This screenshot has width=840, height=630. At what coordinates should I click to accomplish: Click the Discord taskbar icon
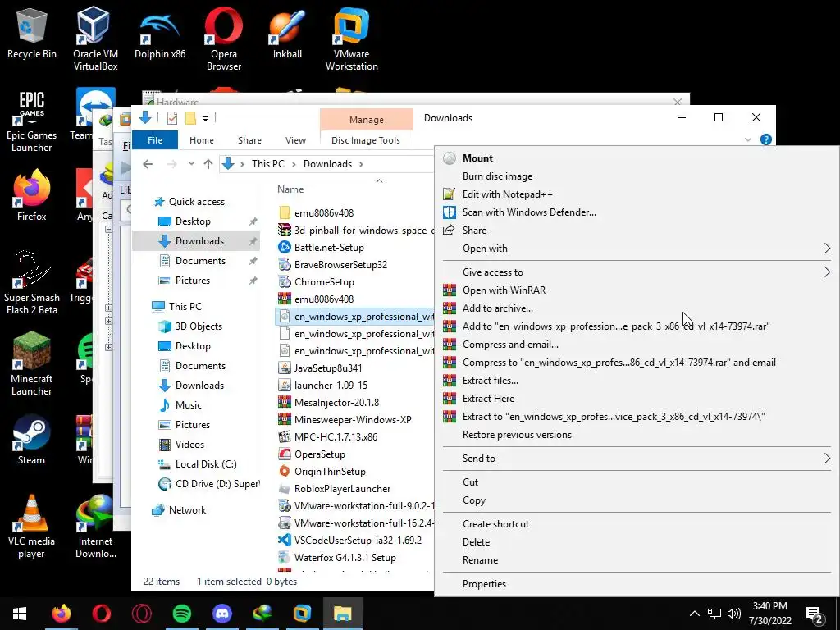point(221,614)
